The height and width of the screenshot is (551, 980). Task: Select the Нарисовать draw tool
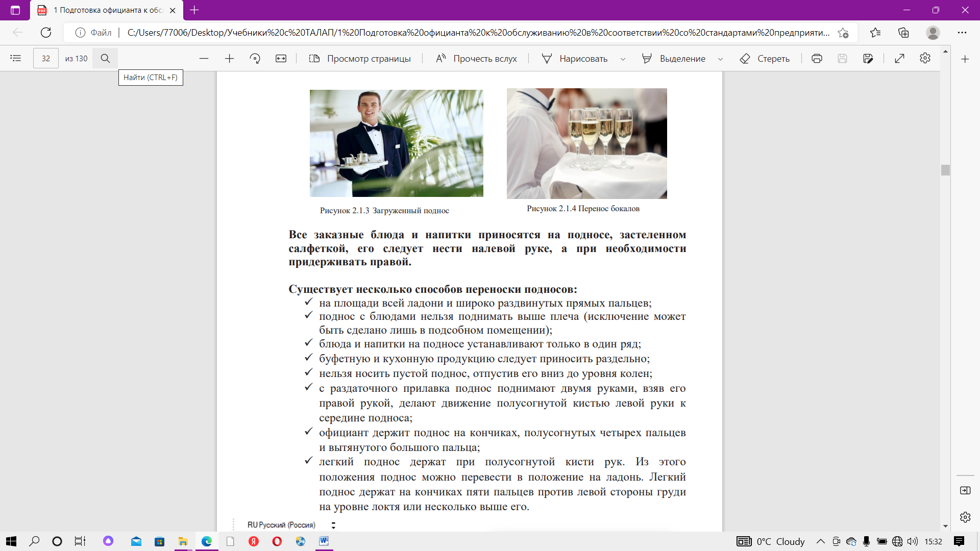click(575, 58)
